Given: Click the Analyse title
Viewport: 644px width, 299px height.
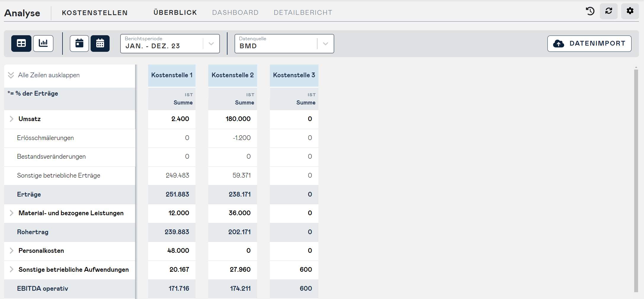Looking at the screenshot, I should tap(22, 13).
